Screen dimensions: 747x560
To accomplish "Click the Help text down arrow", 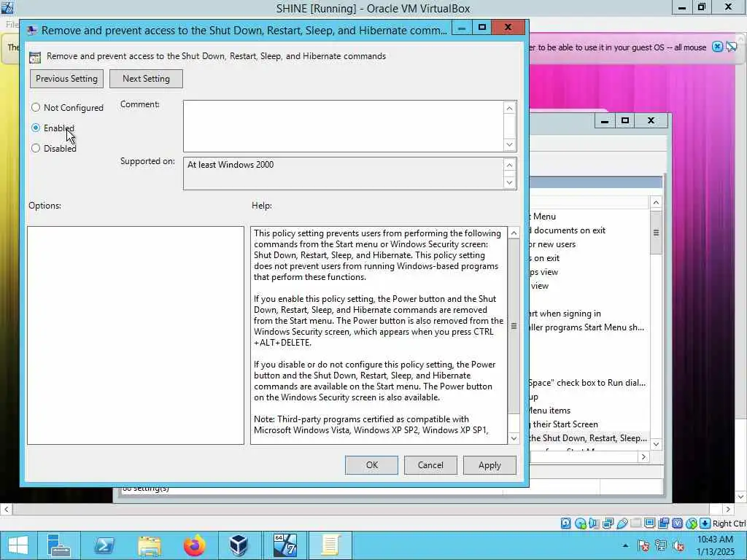I will (x=514, y=438).
